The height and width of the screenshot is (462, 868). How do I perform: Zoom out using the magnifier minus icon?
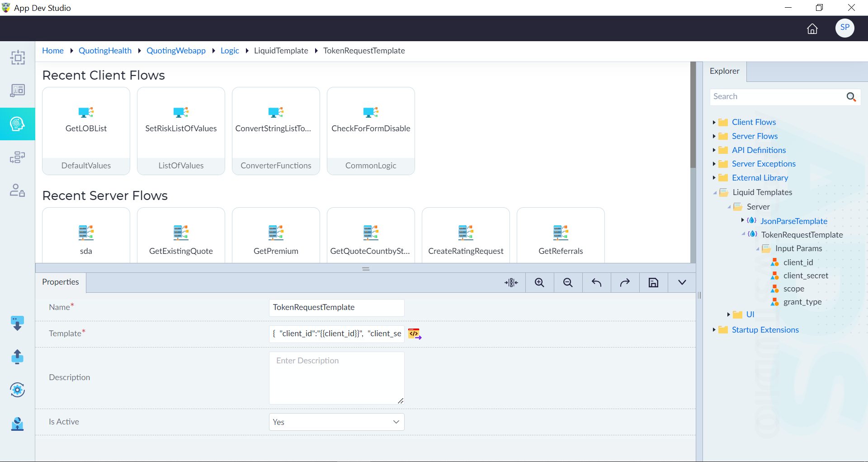pos(568,283)
